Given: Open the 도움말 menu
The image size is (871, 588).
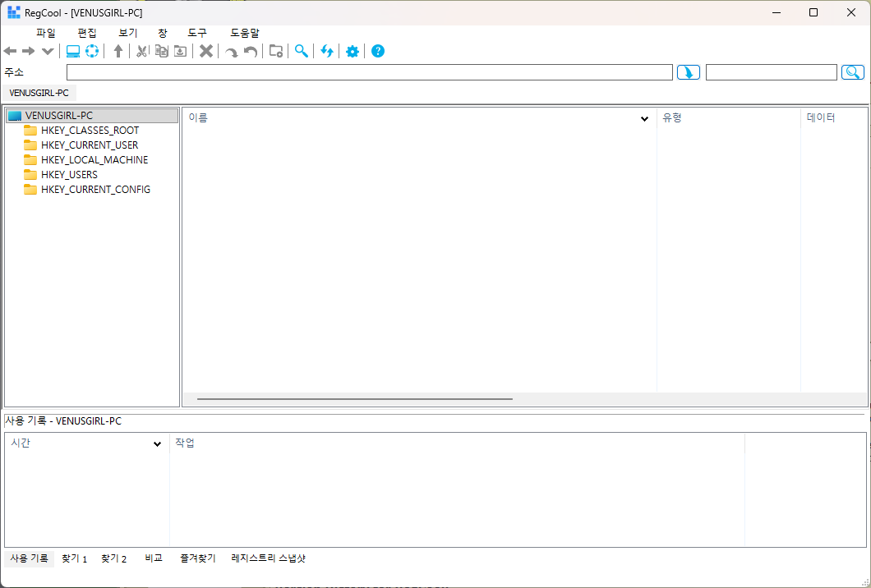Looking at the screenshot, I should click(245, 34).
